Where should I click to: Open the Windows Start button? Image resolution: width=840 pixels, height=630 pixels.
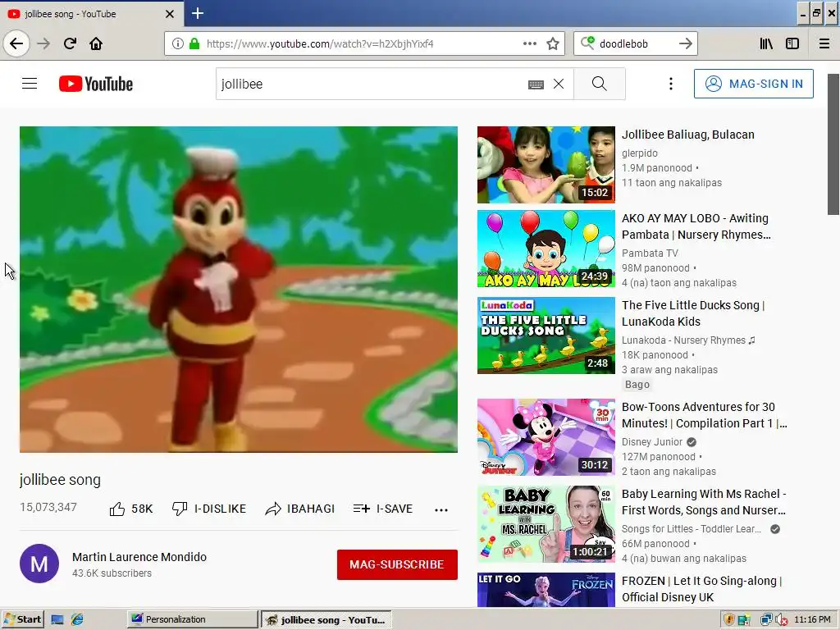tap(22, 619)
